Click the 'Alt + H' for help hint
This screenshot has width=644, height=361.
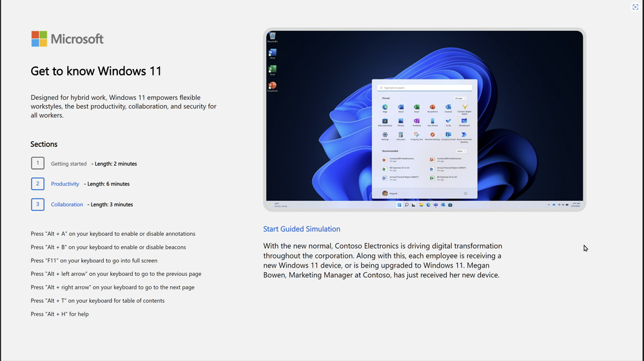point(59,314)
